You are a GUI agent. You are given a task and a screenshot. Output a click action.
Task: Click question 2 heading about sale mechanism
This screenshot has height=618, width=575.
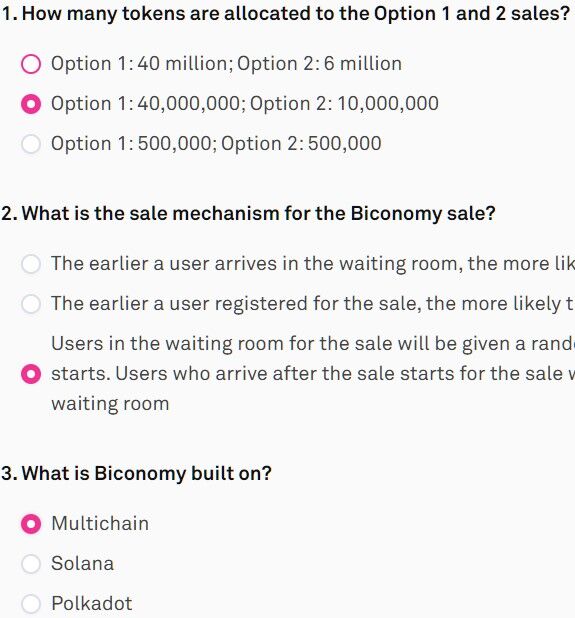pos(248,214)
